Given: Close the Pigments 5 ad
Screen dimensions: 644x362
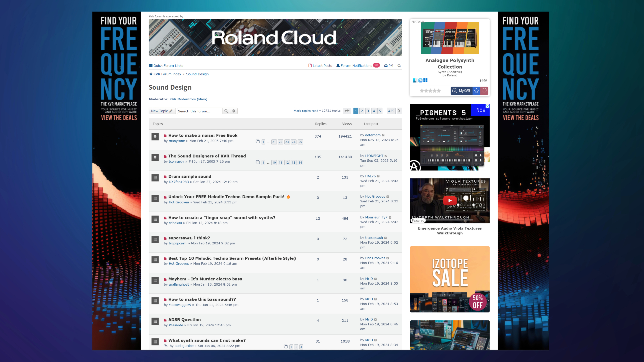Looking at the screenshot, I should (x=488, y=106).
